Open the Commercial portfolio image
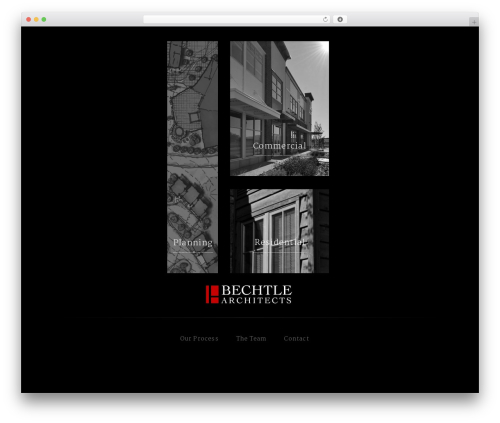The width and height of the screenshot is (500, 423). pyautogui.click(x=279, y=108)
